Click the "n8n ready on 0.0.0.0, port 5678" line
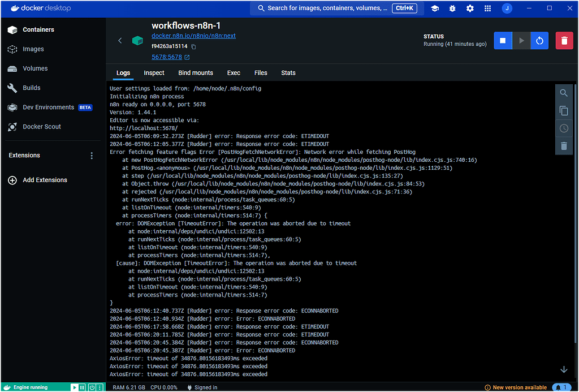Screen dimensions: 579x392 click(158, 105)
